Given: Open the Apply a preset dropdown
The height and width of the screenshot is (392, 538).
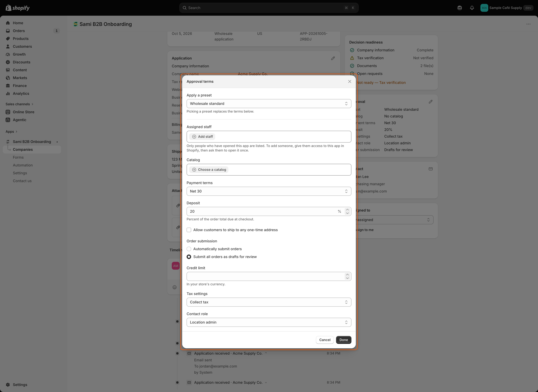Looking at the screenshot, I should point(269,103).
